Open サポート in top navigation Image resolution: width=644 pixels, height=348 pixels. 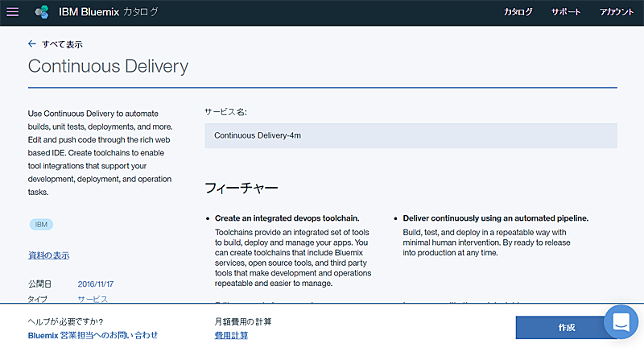point(566,12)
